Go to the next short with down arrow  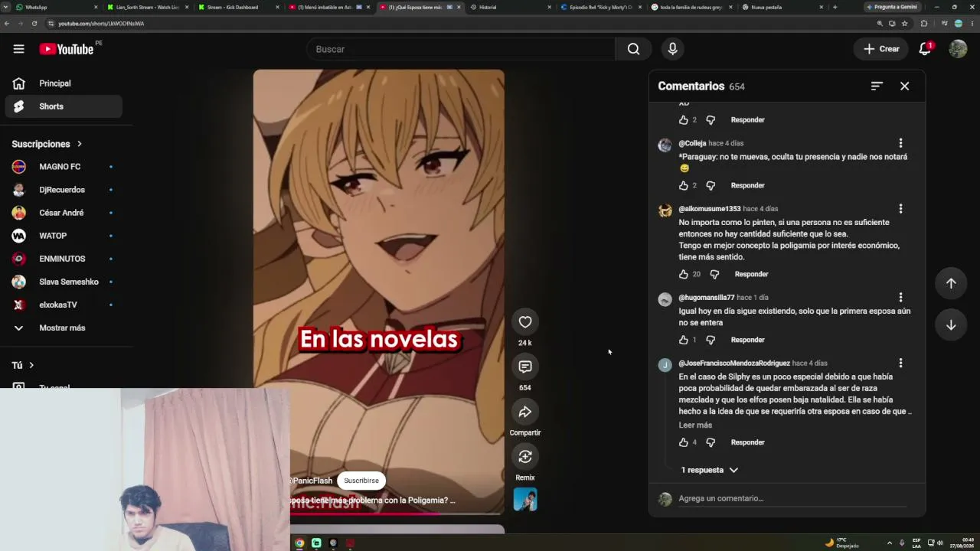click(951, 325)
